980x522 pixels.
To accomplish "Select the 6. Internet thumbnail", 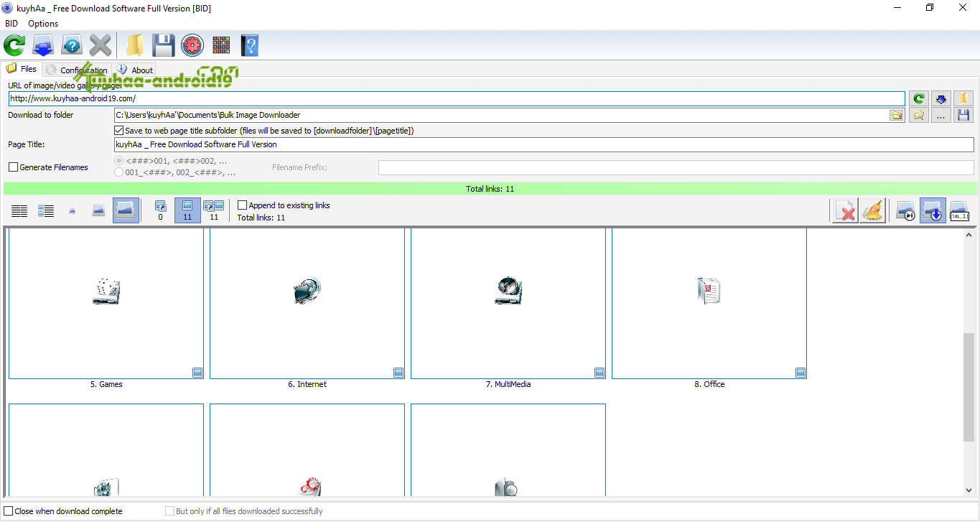I will click(x=307, y=303).
